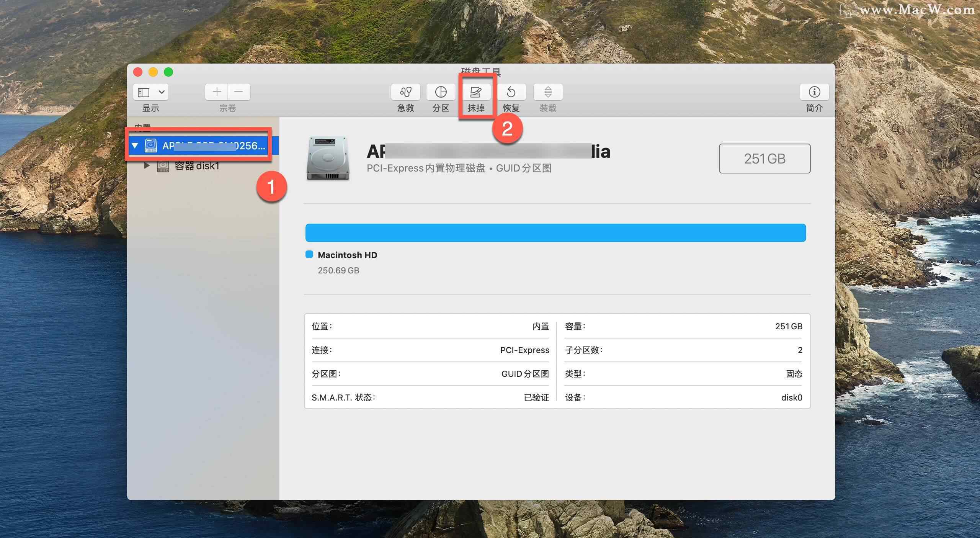The width and height of the screenshot is (980, 538).
Task: Click the Macintosh HD blue legend swatch
Action: 309,255
